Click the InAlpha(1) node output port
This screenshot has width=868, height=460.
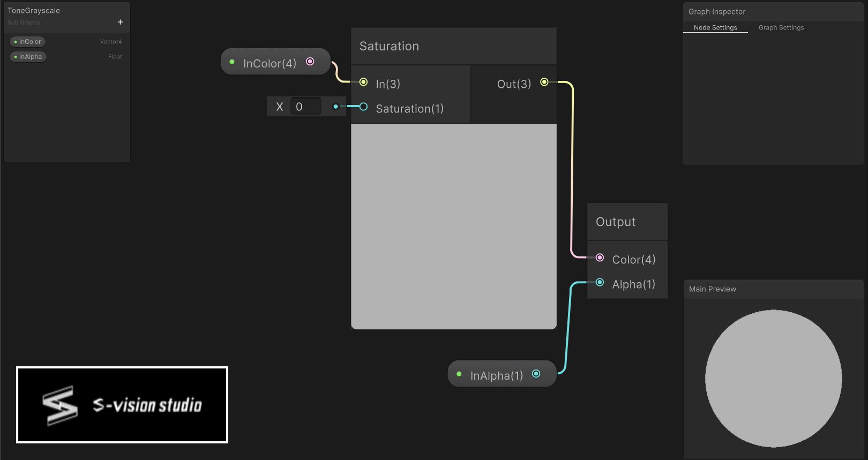tap(536, 374)
